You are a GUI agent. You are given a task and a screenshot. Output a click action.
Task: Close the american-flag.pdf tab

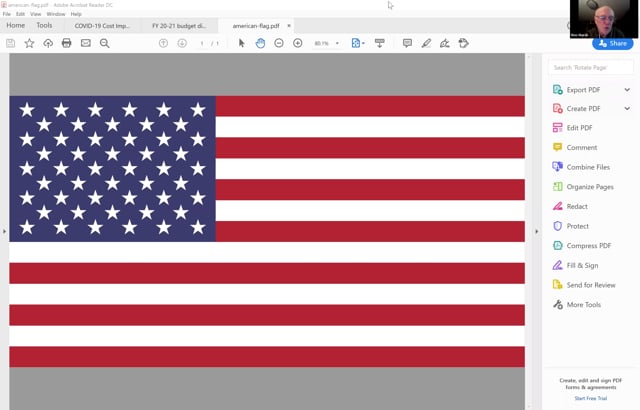coord(289,25)
